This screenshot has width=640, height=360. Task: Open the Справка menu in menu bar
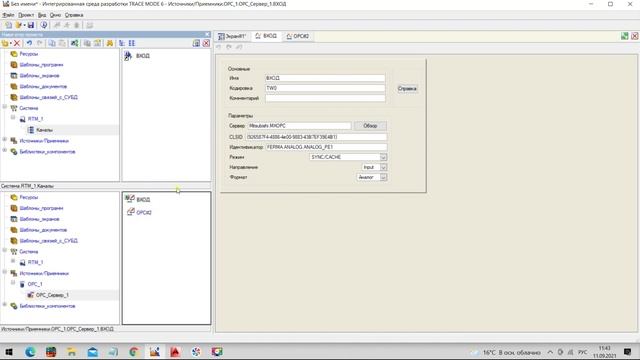pyautogui.click(x=74, y=15)
